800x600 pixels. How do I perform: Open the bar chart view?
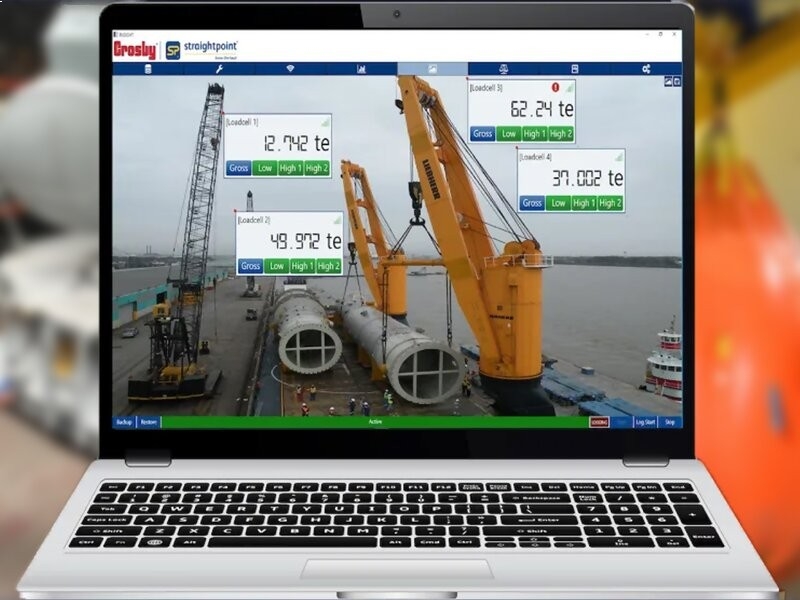[x=361, y=69]
